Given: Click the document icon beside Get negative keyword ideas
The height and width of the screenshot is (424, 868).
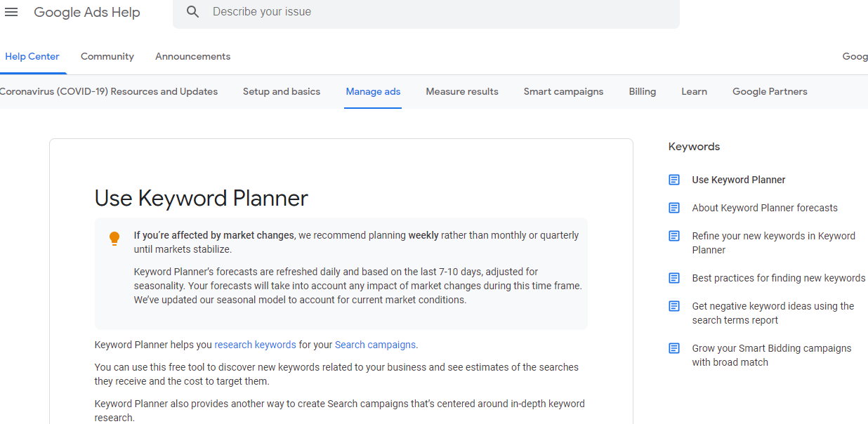Looking at the screenshot, I should [674, 306].
